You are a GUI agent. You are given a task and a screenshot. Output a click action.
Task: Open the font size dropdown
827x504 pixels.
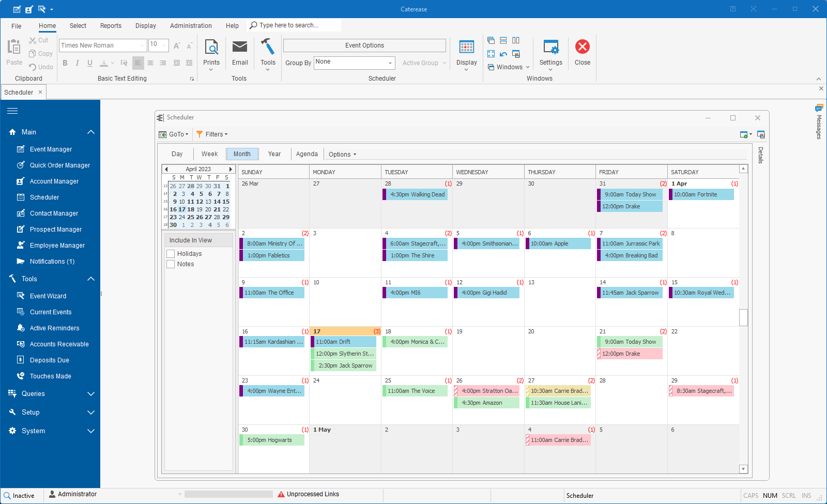coord(165,45)
